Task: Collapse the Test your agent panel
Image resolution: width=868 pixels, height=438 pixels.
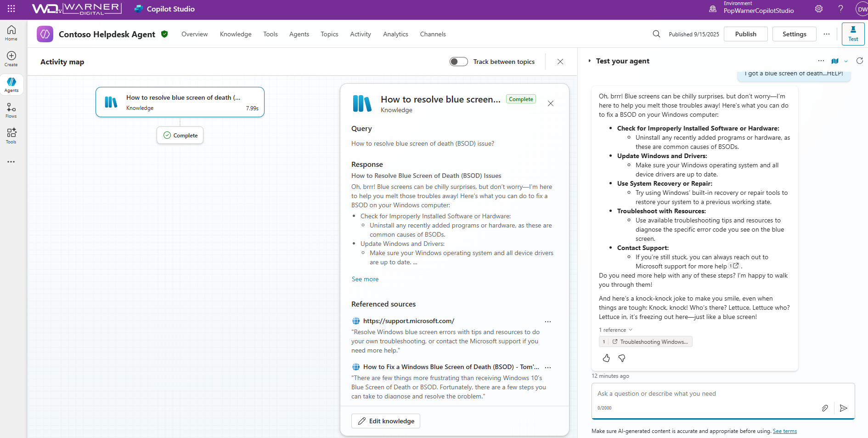Action: 590,61
